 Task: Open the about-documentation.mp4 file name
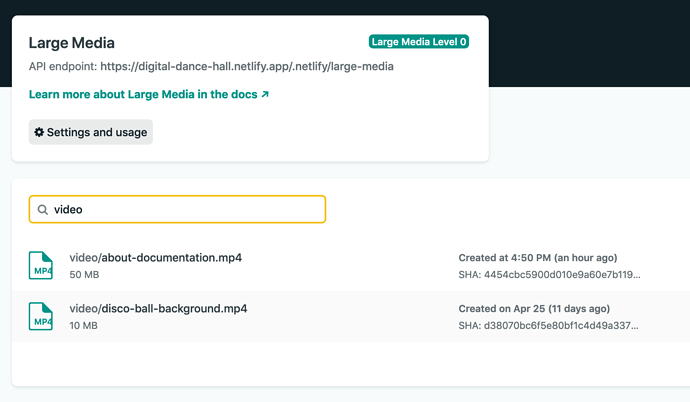tap(155, 258)
